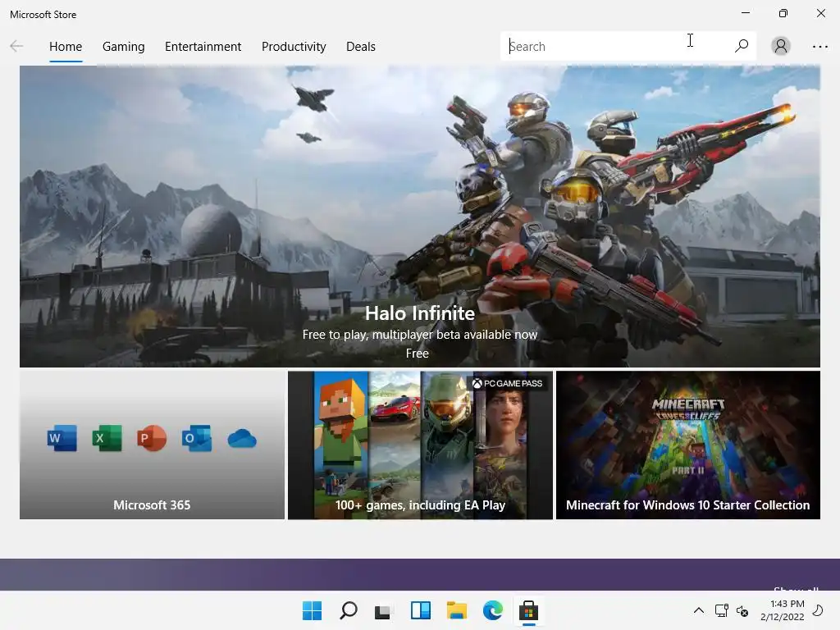Click the muted volume tray icon
840x630 pixels.
[x=742, y=610]
